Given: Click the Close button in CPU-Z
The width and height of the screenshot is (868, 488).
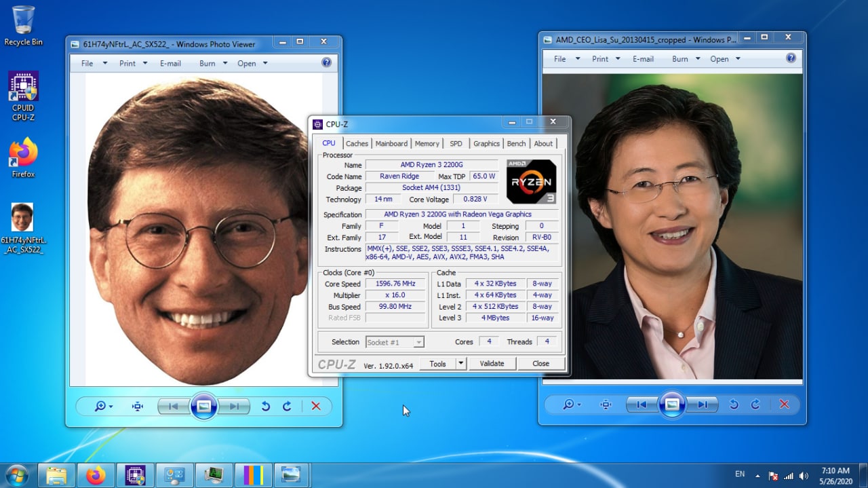Looking at the screenshot, I should 541,364.
